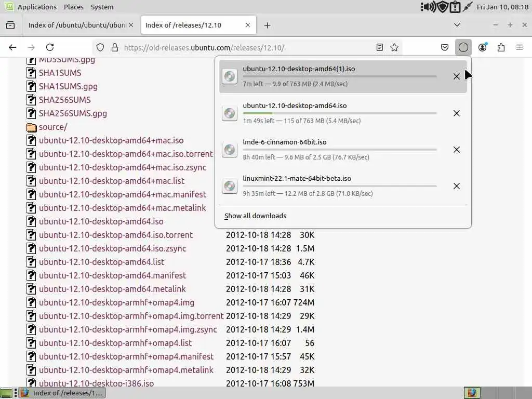The width and height of the screenshot is (532, 399).
Task: Open ubuntu-12.10-desktop-amd64+mac.list link
Action: pyautogui.click(x=112, y=181)
